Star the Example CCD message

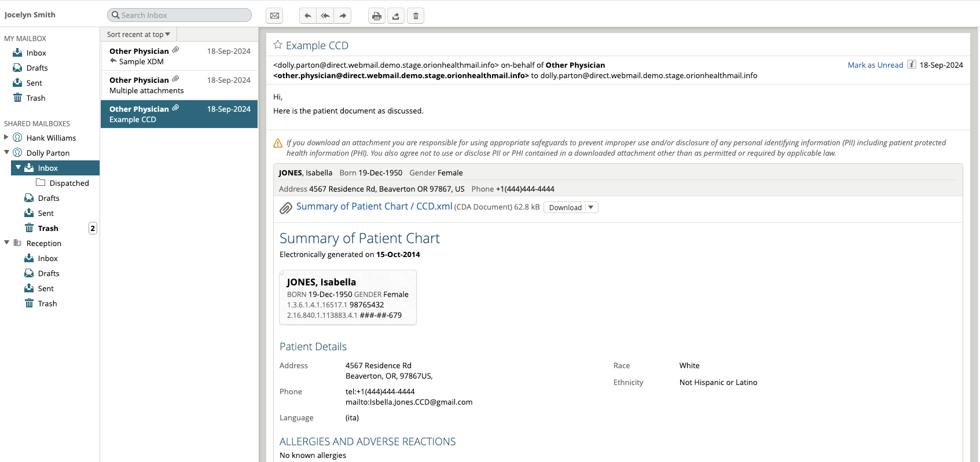[278, 45]
